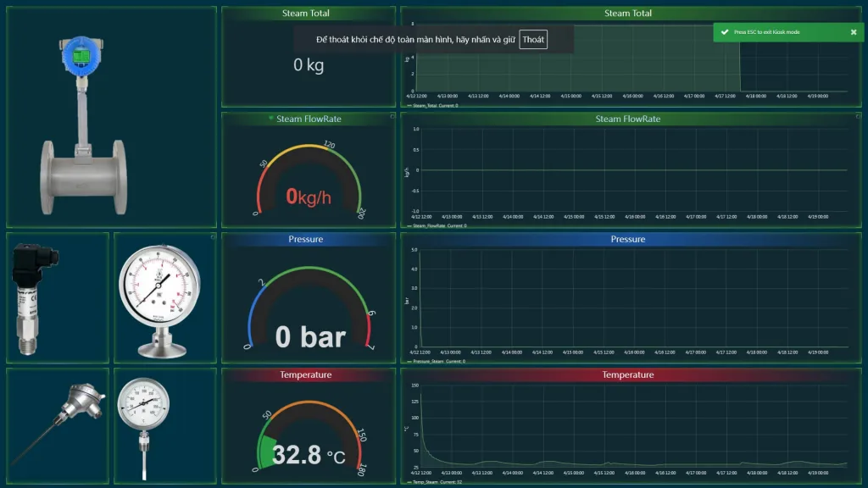
Task: Open the Steam FlowRate gauge panel title menu
Action: point(309,119)
